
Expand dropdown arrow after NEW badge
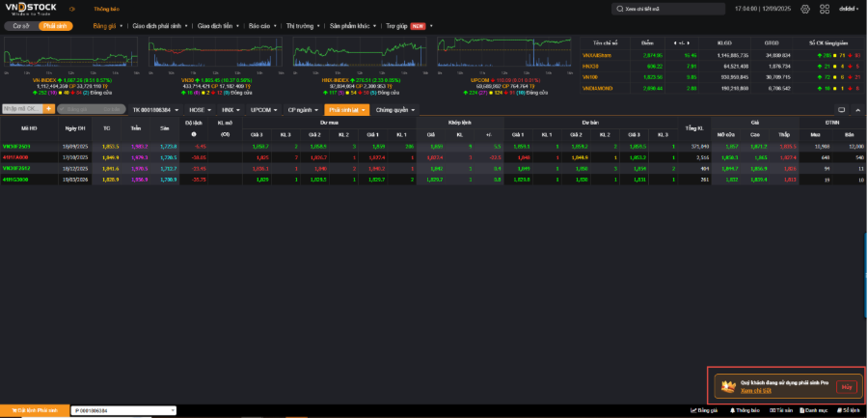click(431, 26)
